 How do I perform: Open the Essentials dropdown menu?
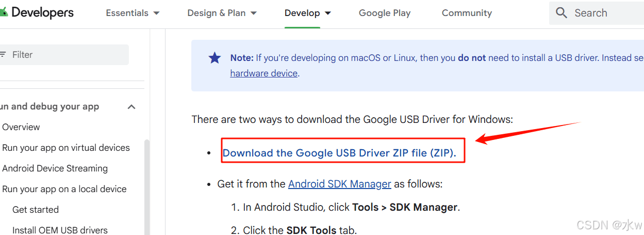coord(133,13)
